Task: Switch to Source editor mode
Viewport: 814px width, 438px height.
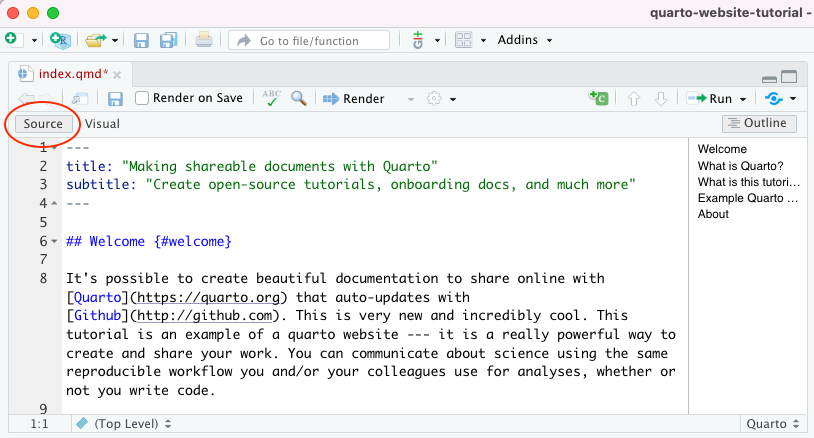Action: click(43, 124)
